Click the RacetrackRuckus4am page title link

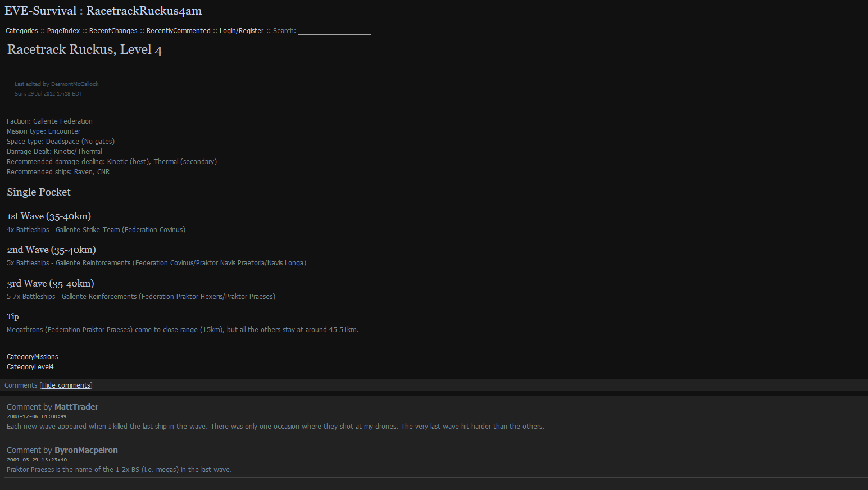click(144, 11)
